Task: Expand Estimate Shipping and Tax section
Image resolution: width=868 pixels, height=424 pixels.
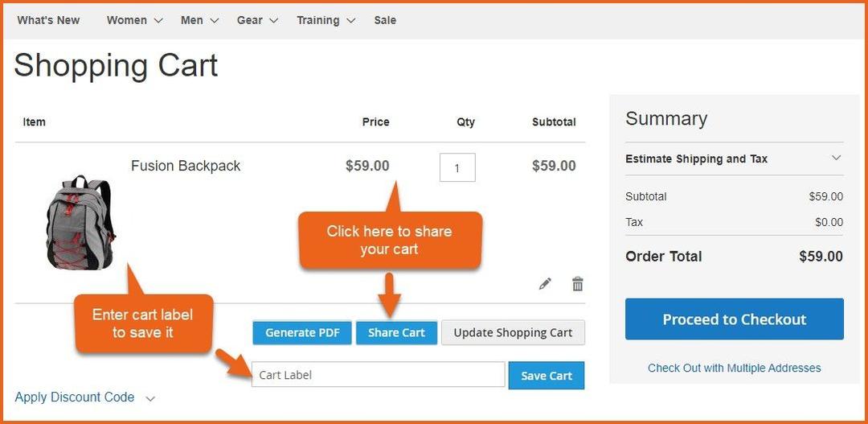Action: click(x=734, y=158)
